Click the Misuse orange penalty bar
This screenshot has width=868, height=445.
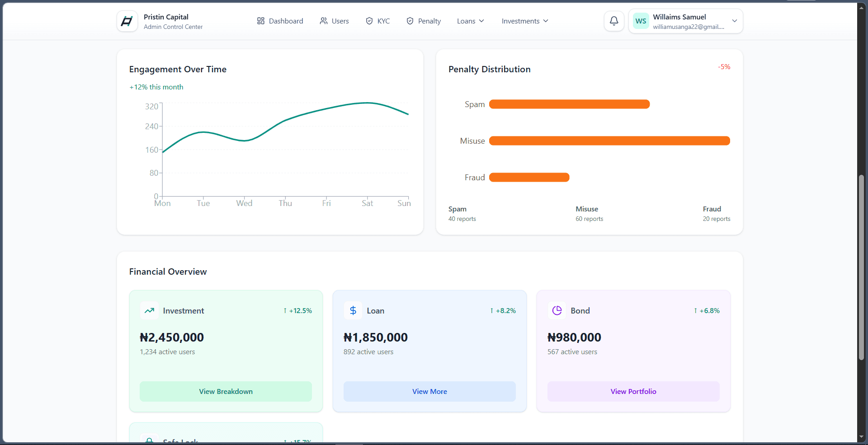point(609,141)
